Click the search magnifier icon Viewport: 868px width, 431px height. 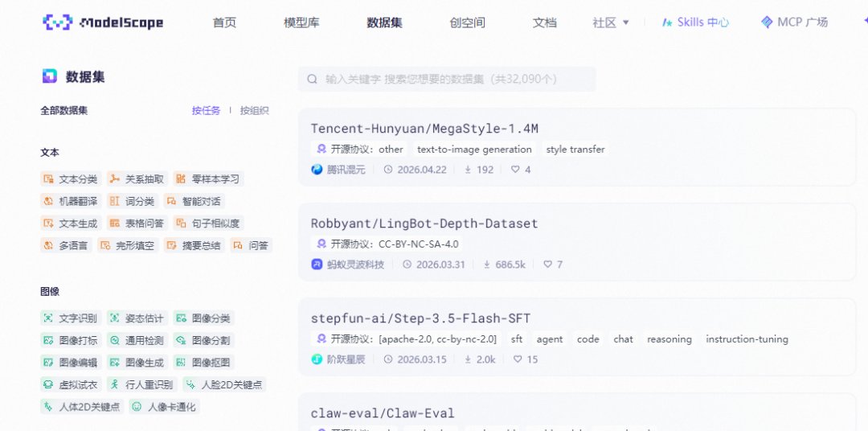(x=312, y=79)
